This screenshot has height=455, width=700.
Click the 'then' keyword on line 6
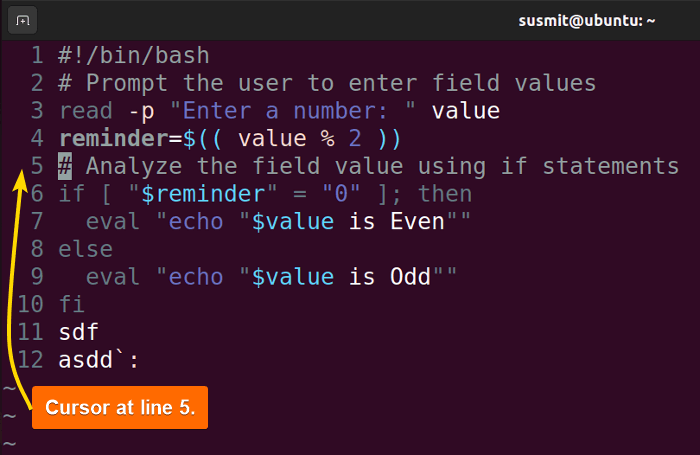pyautogui.click(x=445, y=194)
